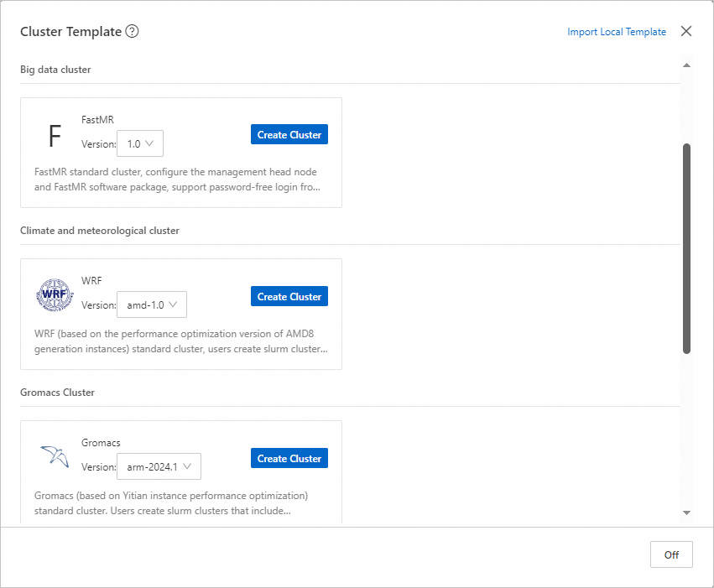Click the WRF template name
Screen dimensions: 714x588
pyautogui.click(x=91, y=281)
